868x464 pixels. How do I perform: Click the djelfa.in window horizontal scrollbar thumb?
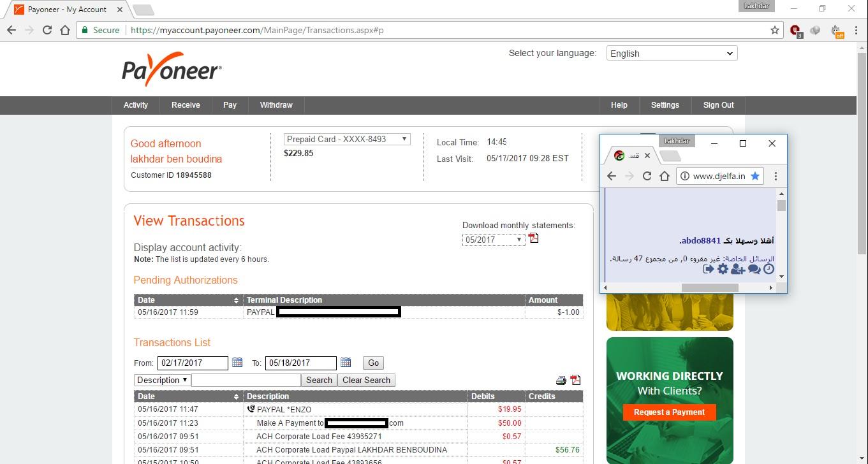(x=710, y=287)
